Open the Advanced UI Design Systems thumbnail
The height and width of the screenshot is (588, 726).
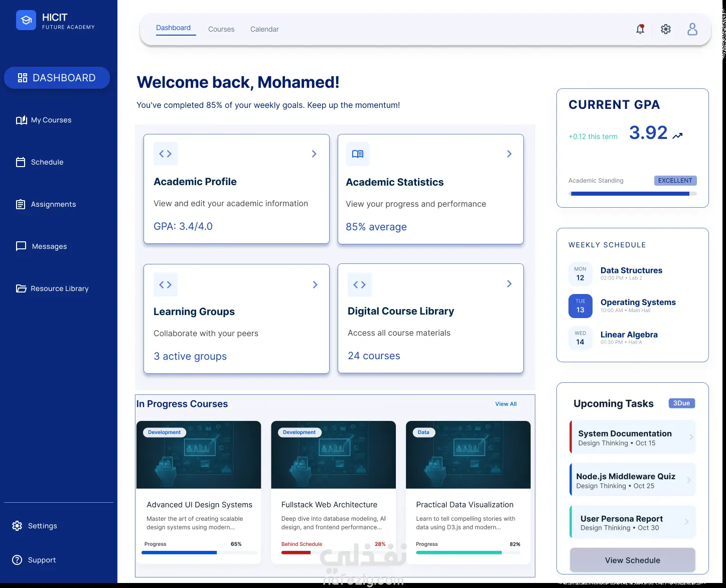(x=199, y=455)
